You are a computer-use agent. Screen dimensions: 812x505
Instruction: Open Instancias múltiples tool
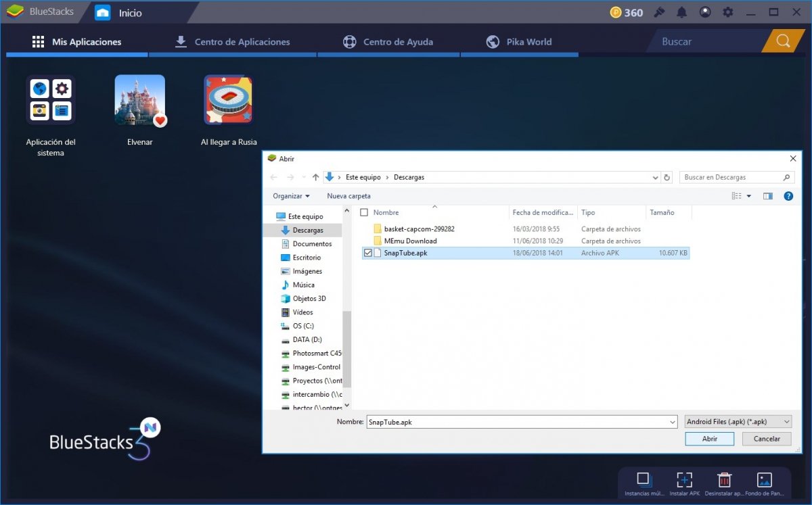pyautogui.click(x=644, y=479)
